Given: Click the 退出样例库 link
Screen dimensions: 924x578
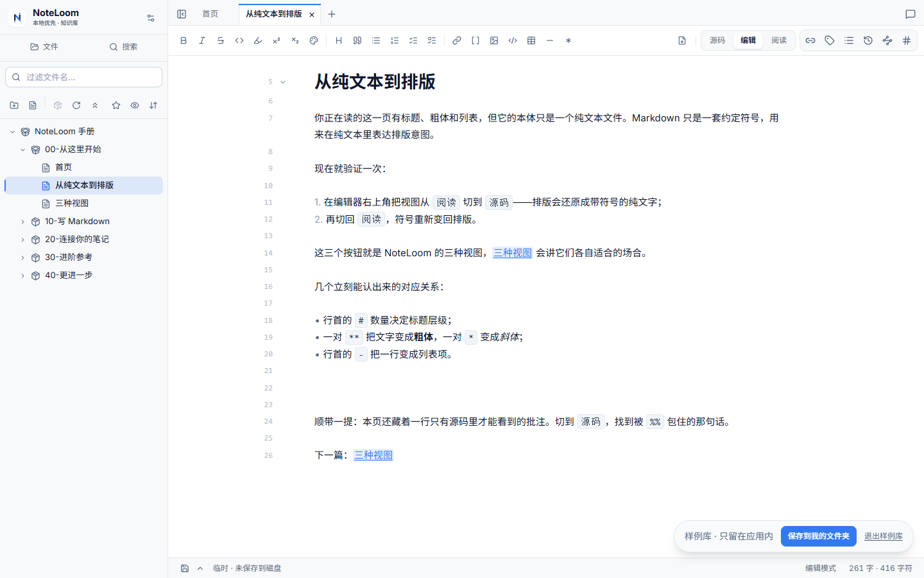Looking at the screenshot, I should pos(884,536).
